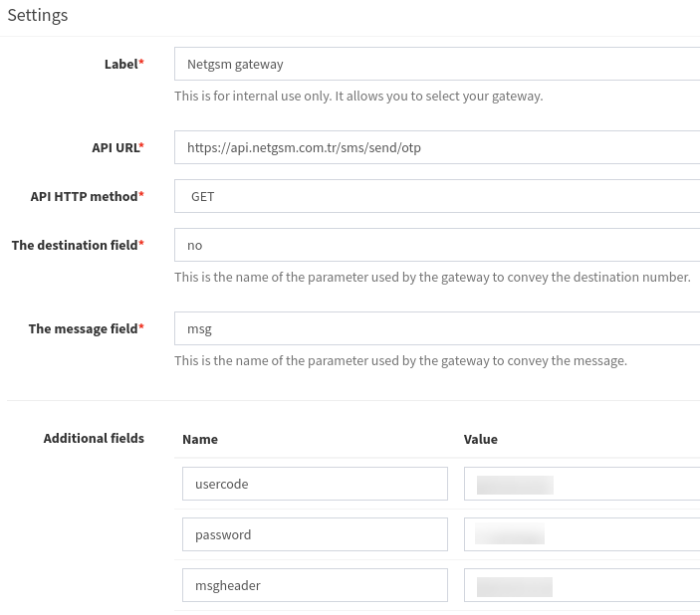
Task: Click the Name column header
Action: (x=200, y=439)
